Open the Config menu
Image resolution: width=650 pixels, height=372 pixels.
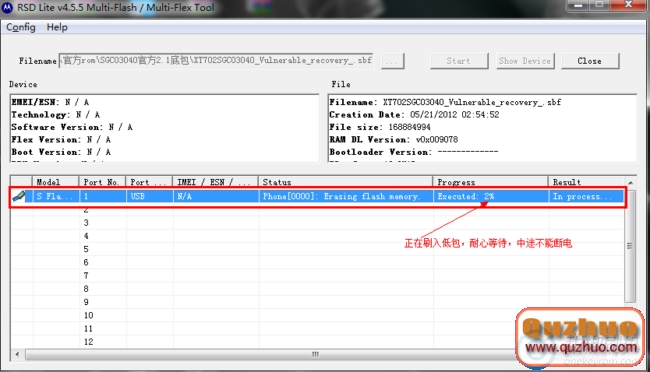21,27
